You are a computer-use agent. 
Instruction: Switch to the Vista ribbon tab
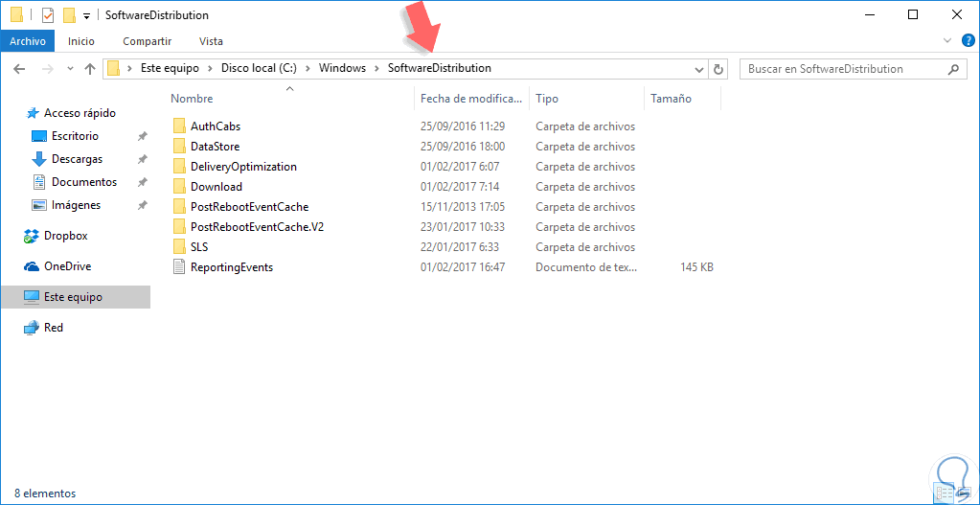[x=211, y=41]
